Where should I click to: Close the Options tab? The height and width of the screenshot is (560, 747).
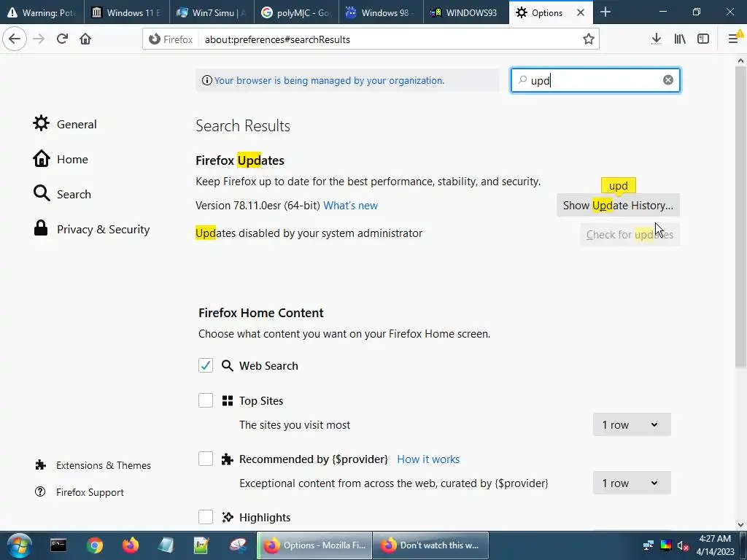click(581, 13)
